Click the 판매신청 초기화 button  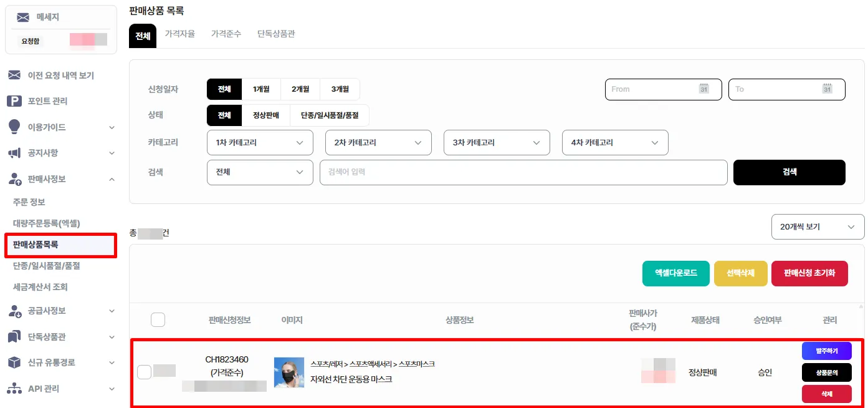click(x=809, y=273)
